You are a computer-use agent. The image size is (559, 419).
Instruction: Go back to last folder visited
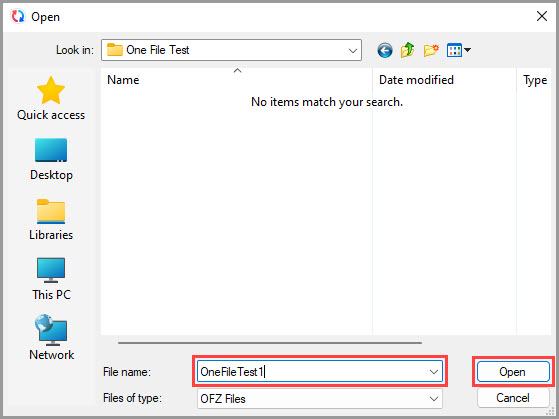pyautogui.click(x=385, y=50)
